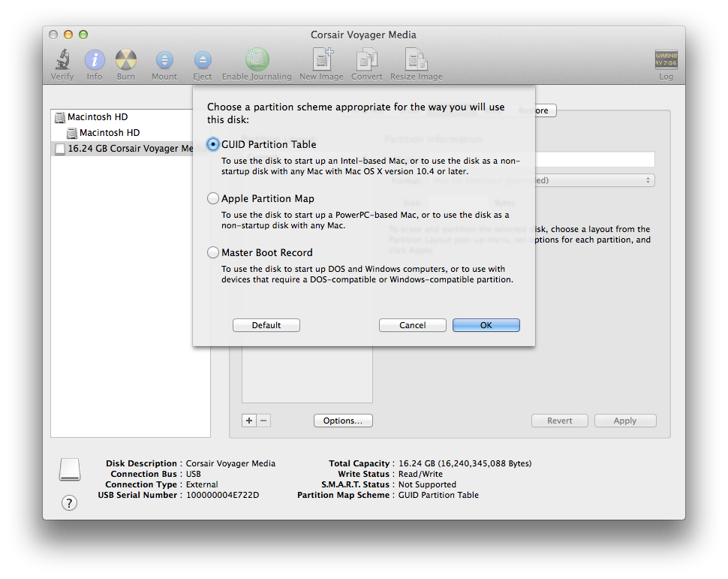Click the disk icon beside Disk Description
This screenshot has width=728, height=579.
70,470
